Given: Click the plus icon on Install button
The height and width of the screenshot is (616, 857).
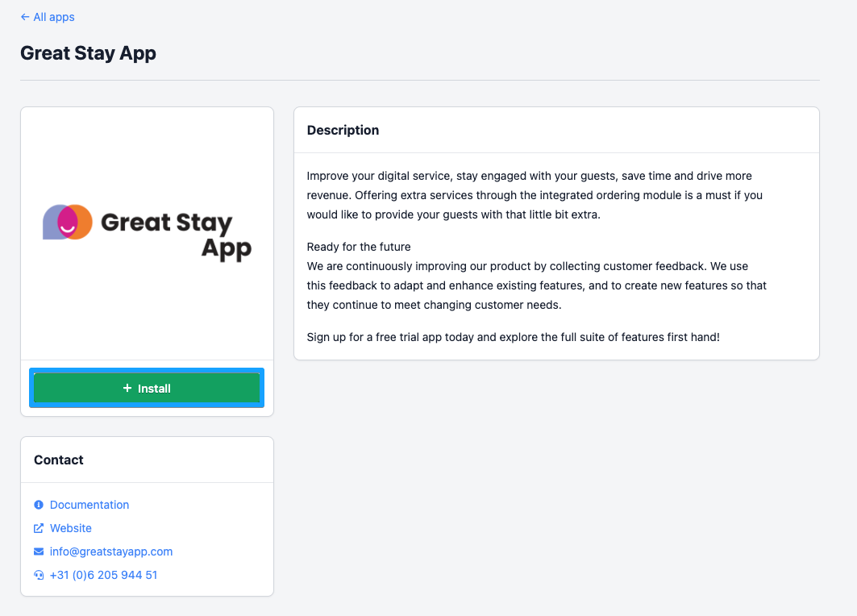Looking at the screenshot, I should point(127,388).
